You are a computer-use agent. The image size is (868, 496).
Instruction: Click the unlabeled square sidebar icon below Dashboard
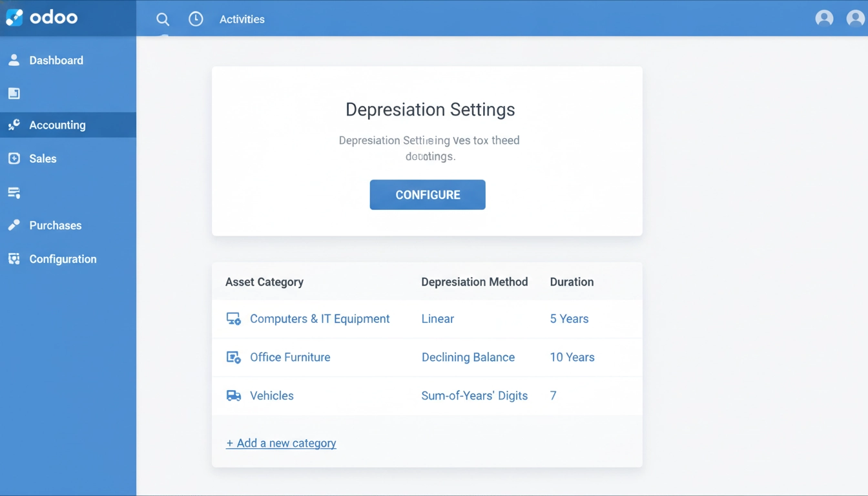[14, 94]
